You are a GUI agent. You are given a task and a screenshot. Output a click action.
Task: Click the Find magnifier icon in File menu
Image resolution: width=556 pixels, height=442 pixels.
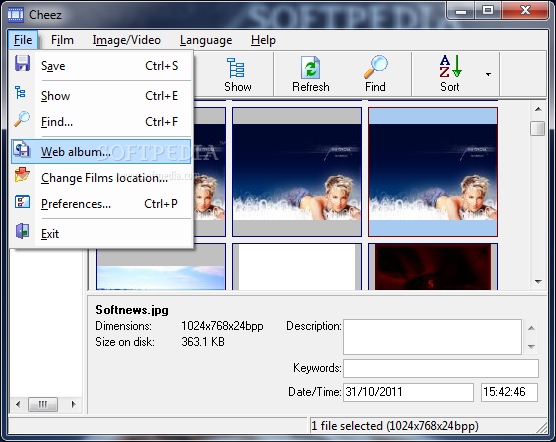(x=22, y=119)
